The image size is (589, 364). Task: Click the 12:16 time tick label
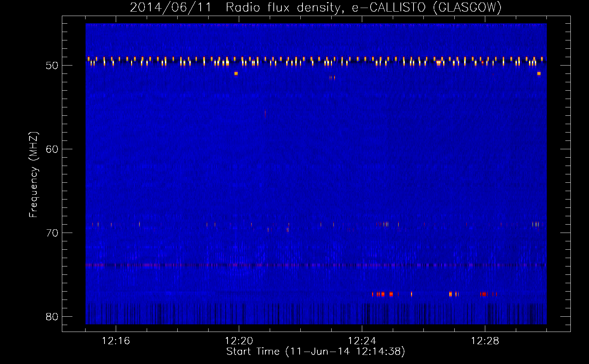click(x=116, y=341)
